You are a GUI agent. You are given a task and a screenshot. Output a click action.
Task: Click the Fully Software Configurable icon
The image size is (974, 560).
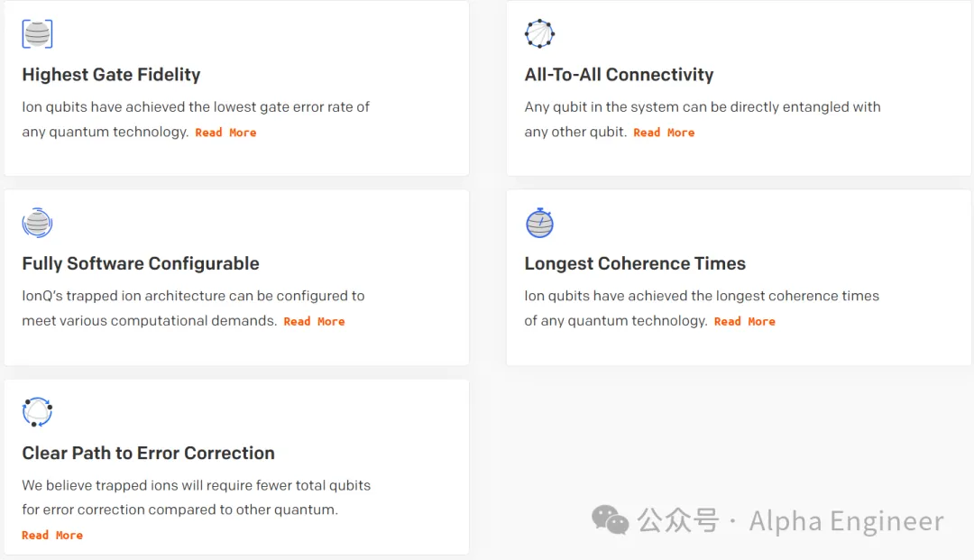[x=37, y=223]
